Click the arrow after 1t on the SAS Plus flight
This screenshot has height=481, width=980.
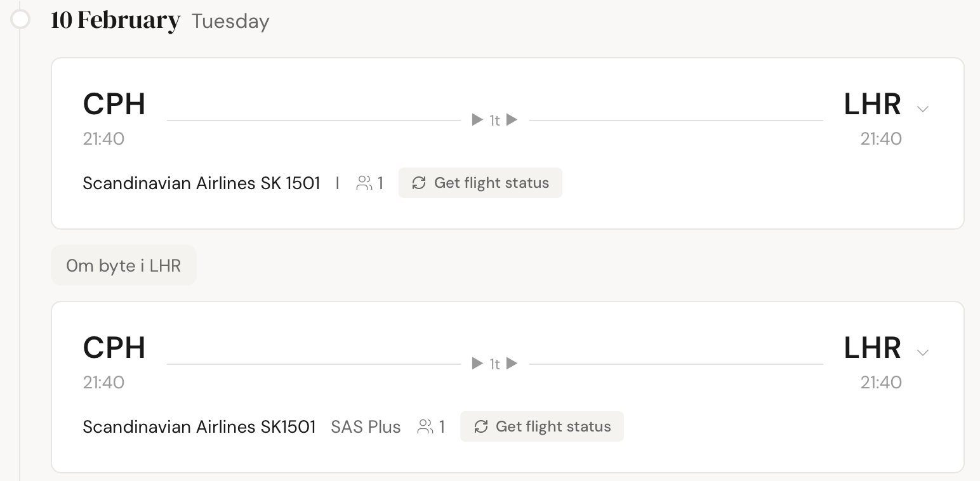pyautogui.click(x=512, y=364)
